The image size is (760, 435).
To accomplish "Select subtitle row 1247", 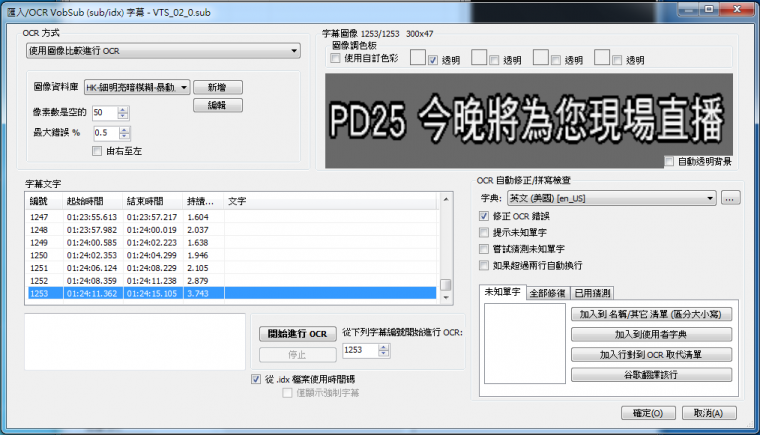I will [232, 217].
